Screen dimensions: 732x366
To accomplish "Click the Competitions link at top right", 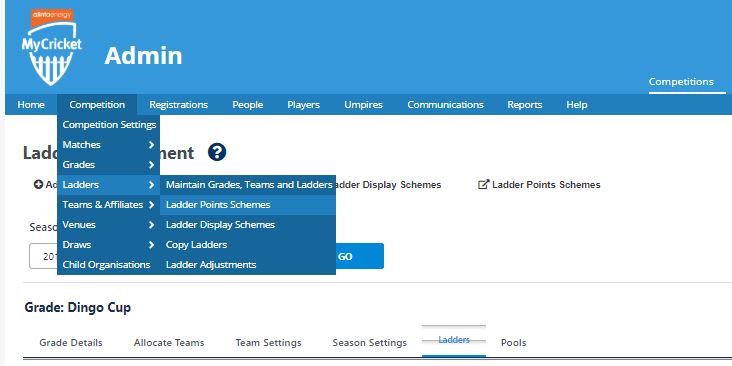I will (x=681, y=82).
